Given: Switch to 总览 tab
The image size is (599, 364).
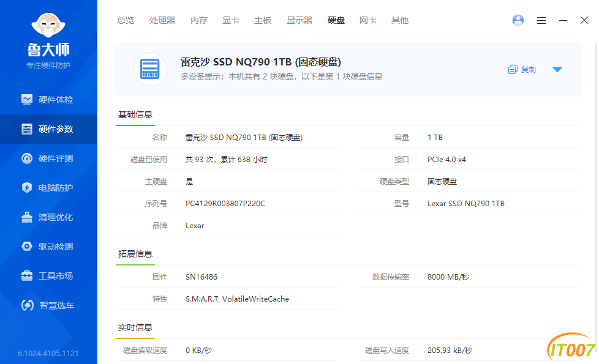Looking at the screenshot, I should (126, 20).
